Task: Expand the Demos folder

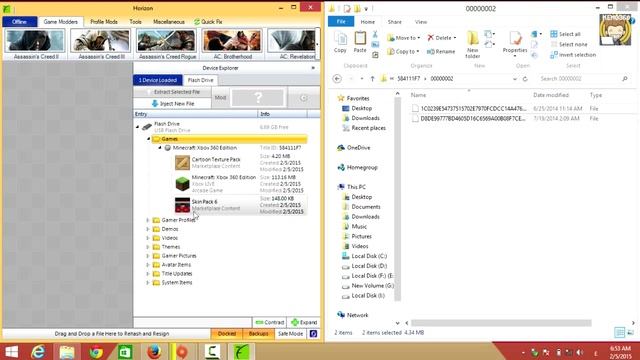Action: tap(148, 229)
